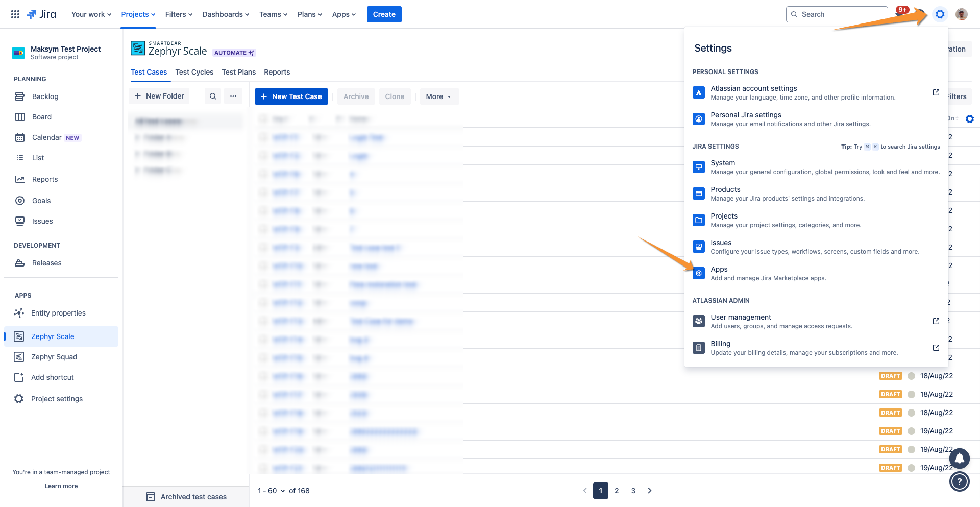This screenshot has height=507, width=980.
Task: Expand Teams dropdown
Action: pyautogui.click(x=273, y=14)
